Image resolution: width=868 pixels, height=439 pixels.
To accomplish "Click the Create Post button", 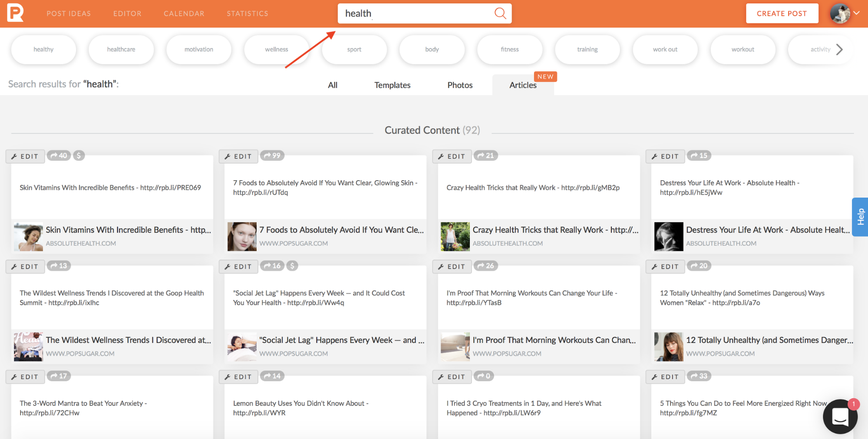I will [782, 13].
